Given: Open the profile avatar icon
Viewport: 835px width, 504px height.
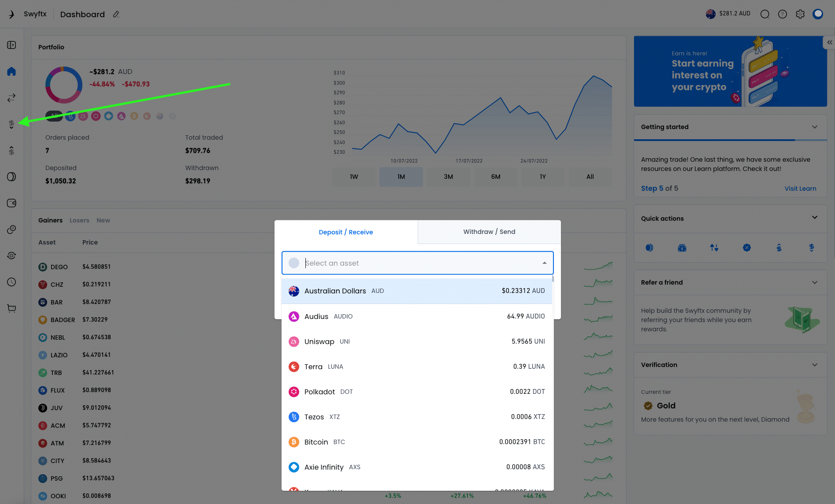Looking at the screenshot, I should point(818,14).
